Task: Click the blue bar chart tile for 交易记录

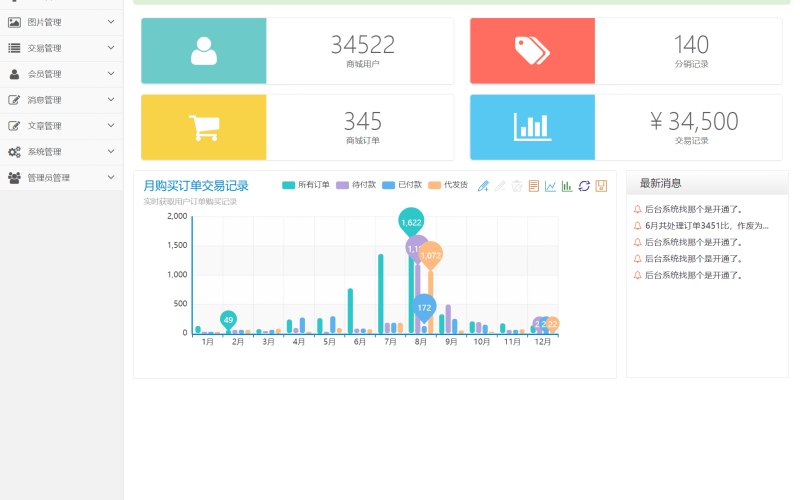Action: click(x=532, y=127)
